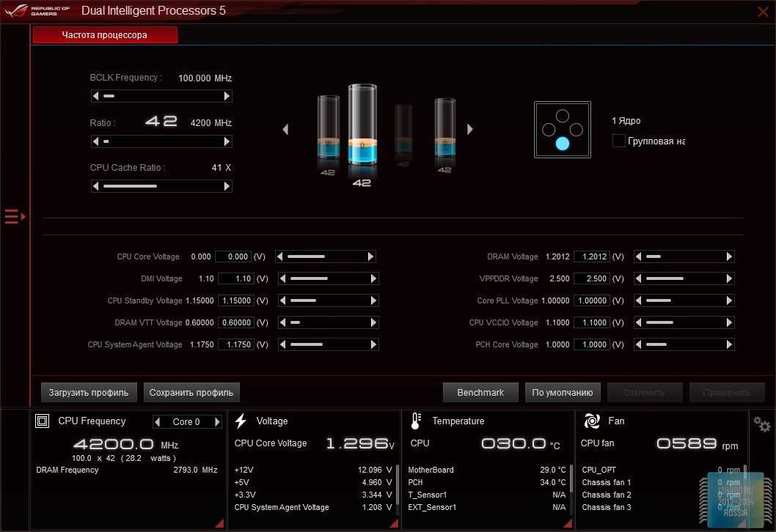Select the top core circle in diagram

(x=562, y=116)
